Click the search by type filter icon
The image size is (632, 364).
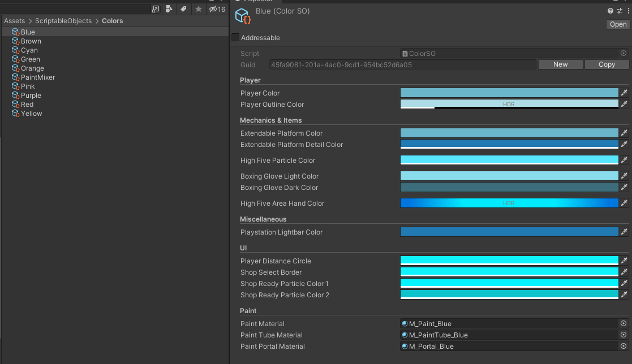tap(169, 9)
